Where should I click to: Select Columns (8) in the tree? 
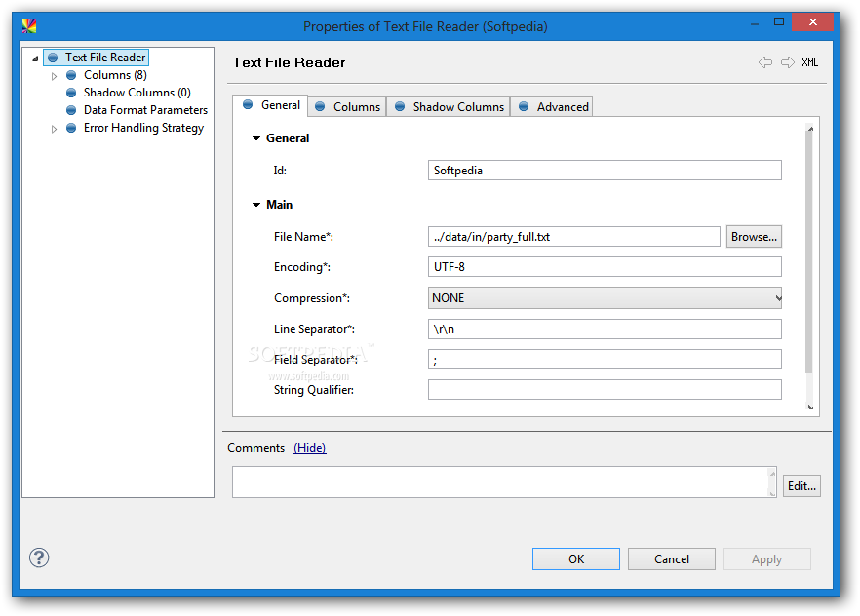tap(115, 75)
